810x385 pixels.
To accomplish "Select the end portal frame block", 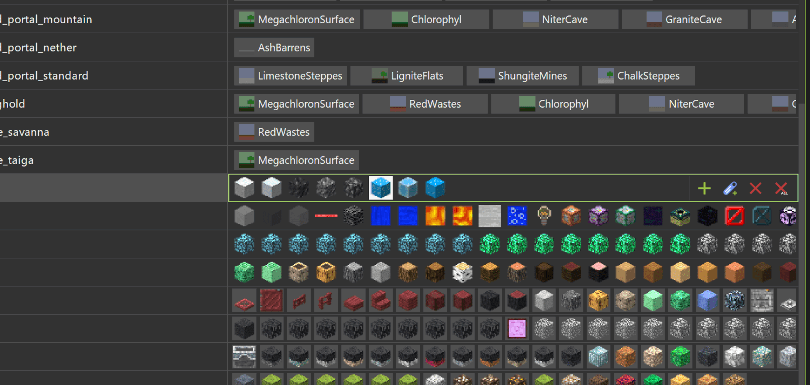I will click(680, 216).
